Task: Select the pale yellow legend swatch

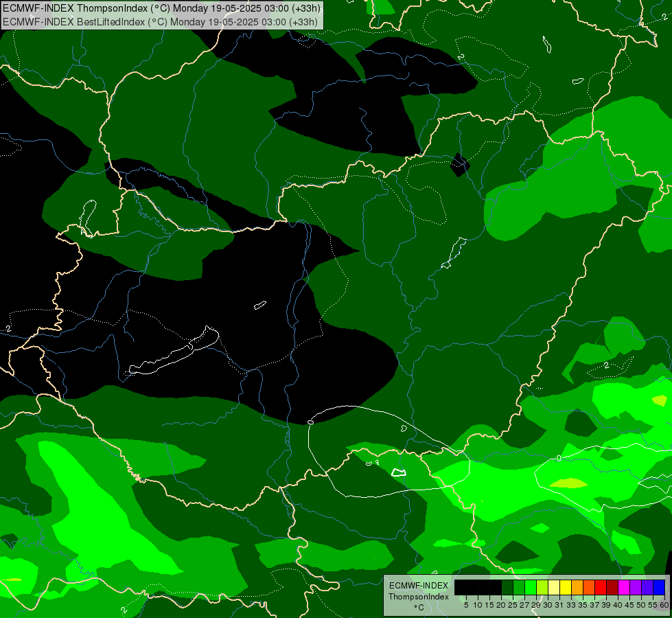Action: tap(554, 587)
